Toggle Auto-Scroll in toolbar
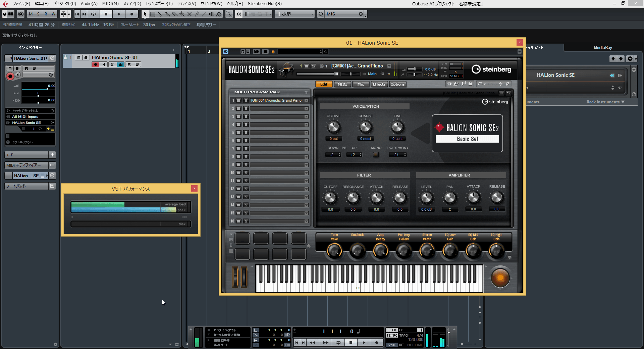The width and height of the screenshot is (644, 349). click(64, 14)
